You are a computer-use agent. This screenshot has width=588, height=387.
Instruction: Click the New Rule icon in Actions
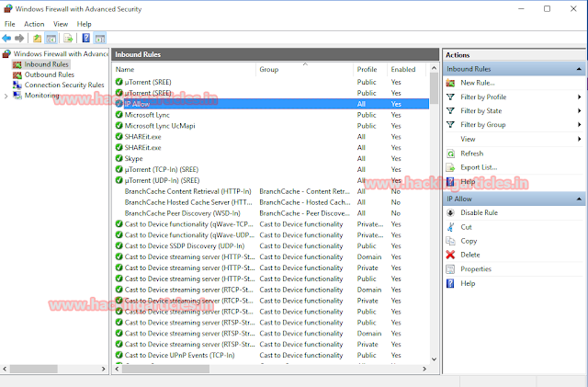pos(451,83)
